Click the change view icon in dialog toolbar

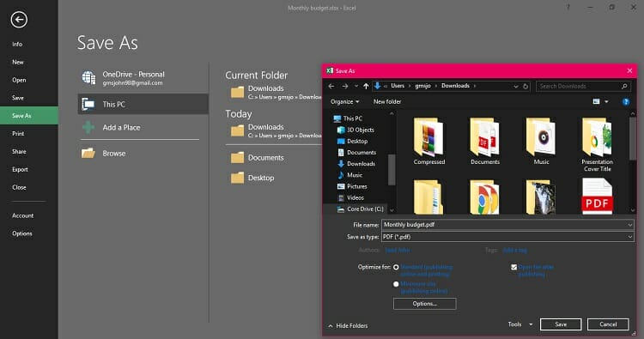(x=597, y=102)
